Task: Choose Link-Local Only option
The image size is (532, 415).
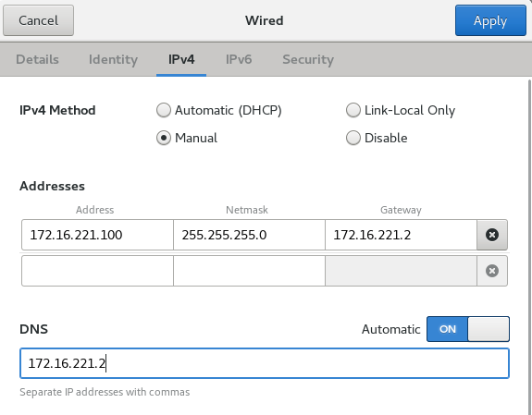Action: click(x=401, y=110)
